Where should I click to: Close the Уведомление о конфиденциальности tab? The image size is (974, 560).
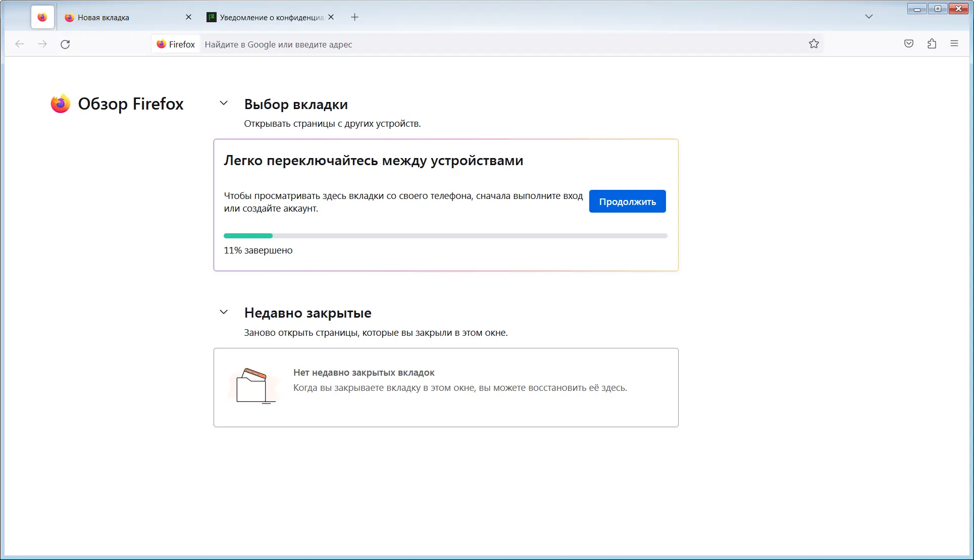tap(331, 17)
